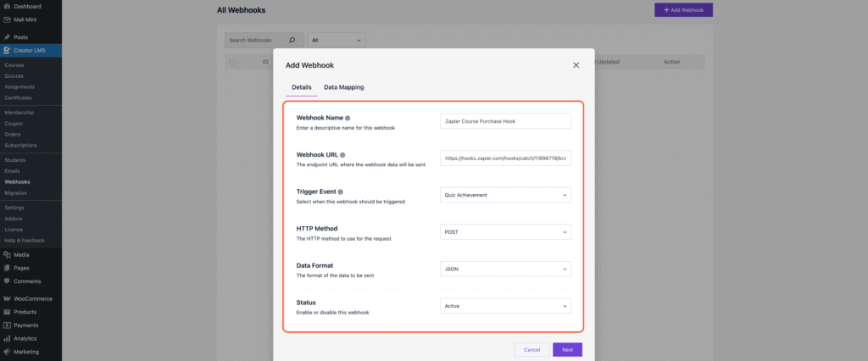Click the Action column header

point(671,62)
